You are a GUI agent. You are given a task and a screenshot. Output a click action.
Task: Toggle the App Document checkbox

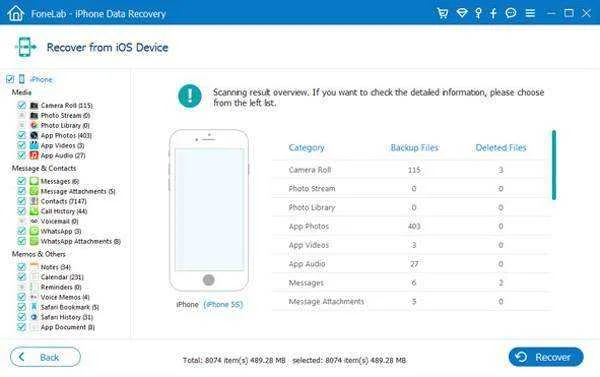(x=22, y=327)
